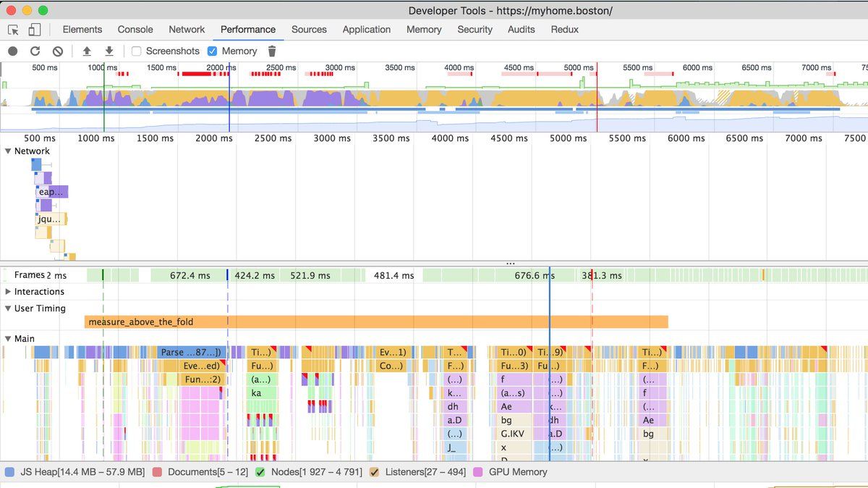
Task: Toggle the device toolbar icon
Action: (x=34, y=30)
